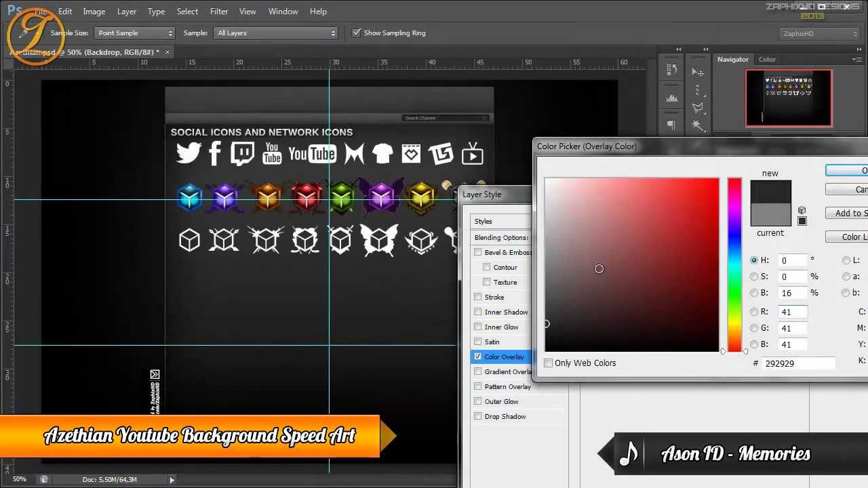Close the Azethian.psd document tab
The image size is (868, 488).
[167, 52]
